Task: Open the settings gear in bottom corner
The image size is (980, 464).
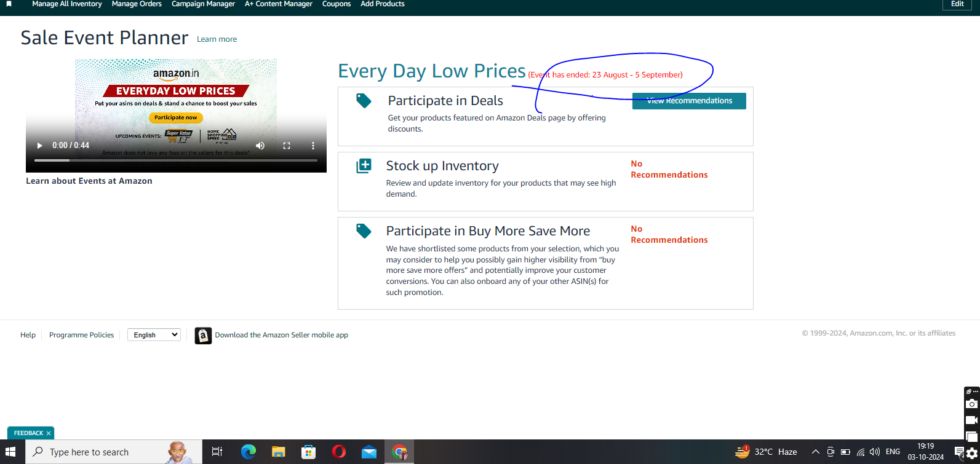Action: click(972, 454)
